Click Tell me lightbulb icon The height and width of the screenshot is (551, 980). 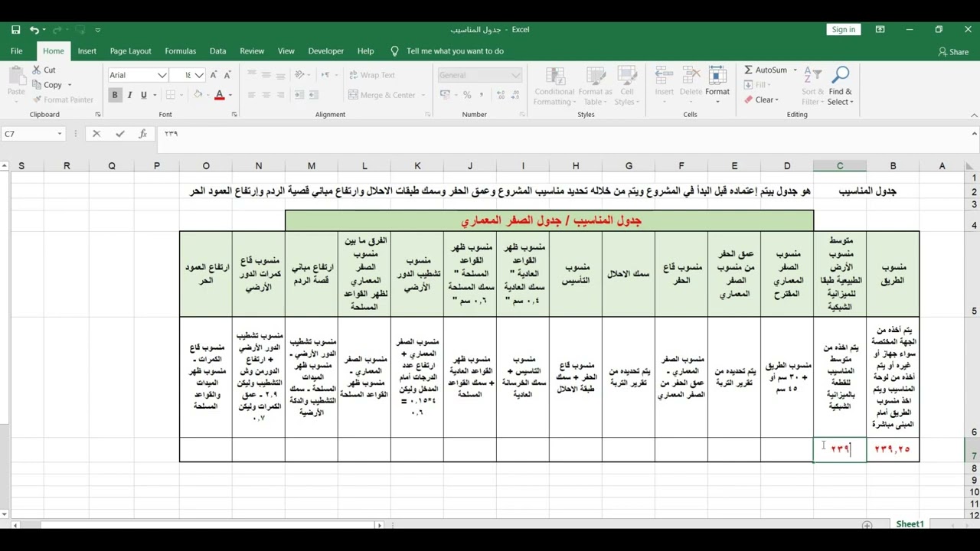(395, 51)
